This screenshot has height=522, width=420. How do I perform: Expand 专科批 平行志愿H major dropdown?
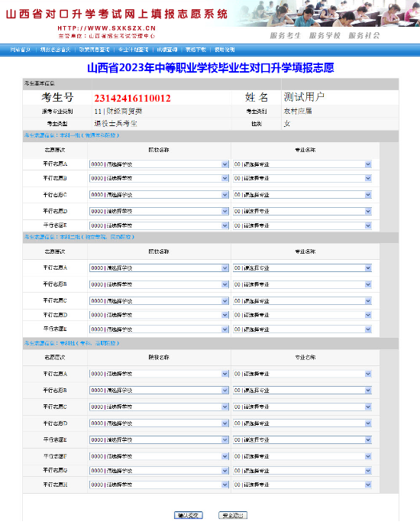[x=302, y=485]
